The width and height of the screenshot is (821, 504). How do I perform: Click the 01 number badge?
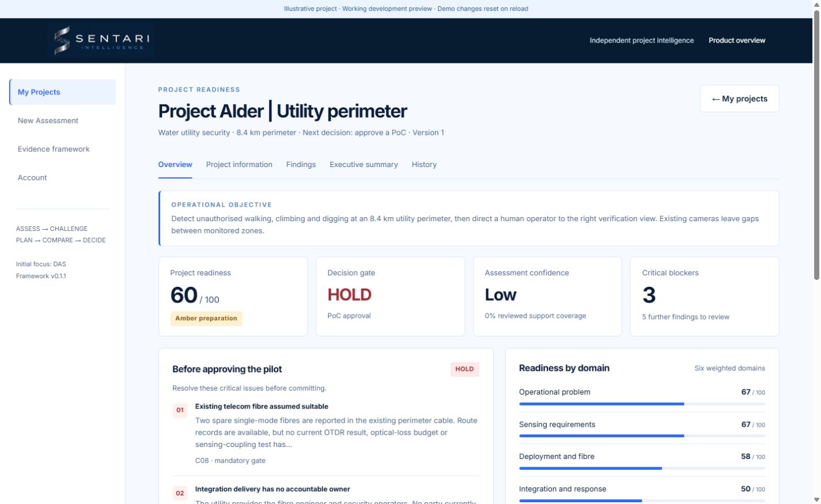pos(180,410)
